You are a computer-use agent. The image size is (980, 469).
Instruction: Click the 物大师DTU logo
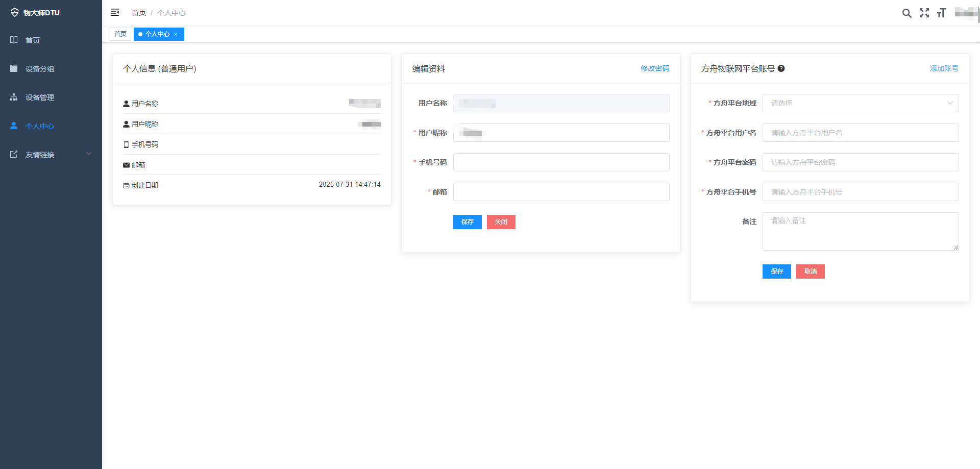(x=36, y=13)
